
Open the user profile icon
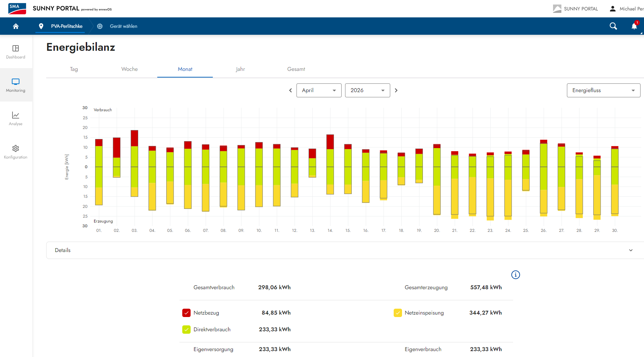point(613,9)
